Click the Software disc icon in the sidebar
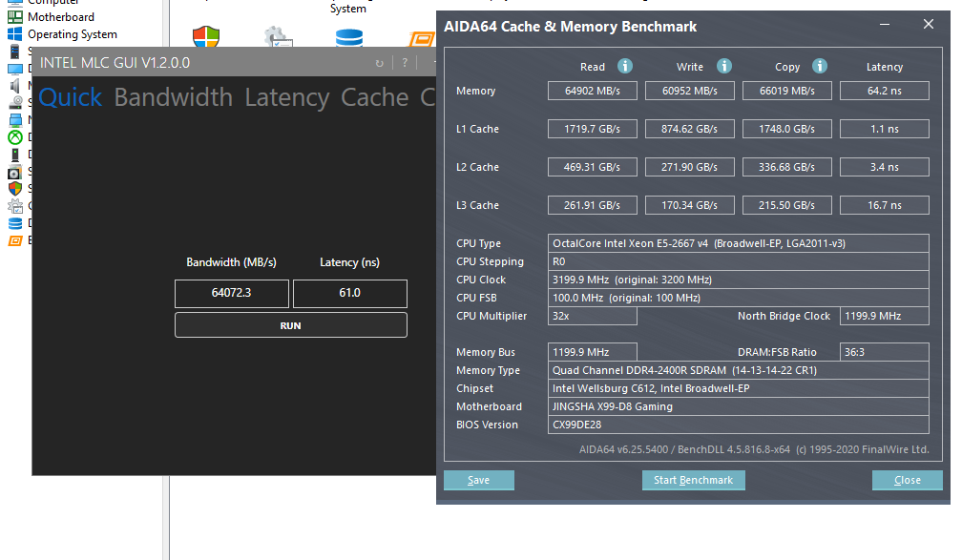 pos(14,172)
